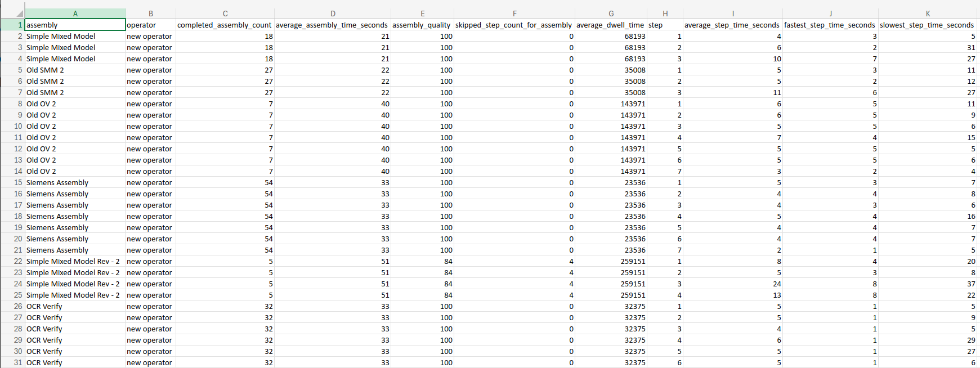Screen dimensions: 980x368
Task: Click 'slowest_step_time_seconds' header cell
Action: (928, 25)
